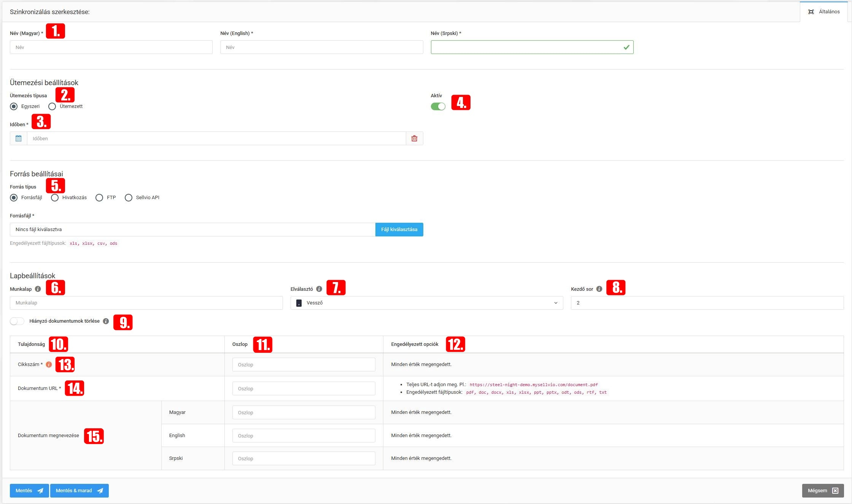Click the example URL steel-night-demo.mysellvio.com text
Screen dimensions: 852x504
[x=534, y=385]
